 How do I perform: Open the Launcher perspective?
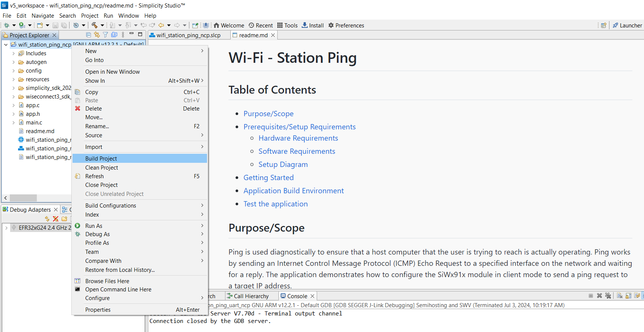point(627,25)
